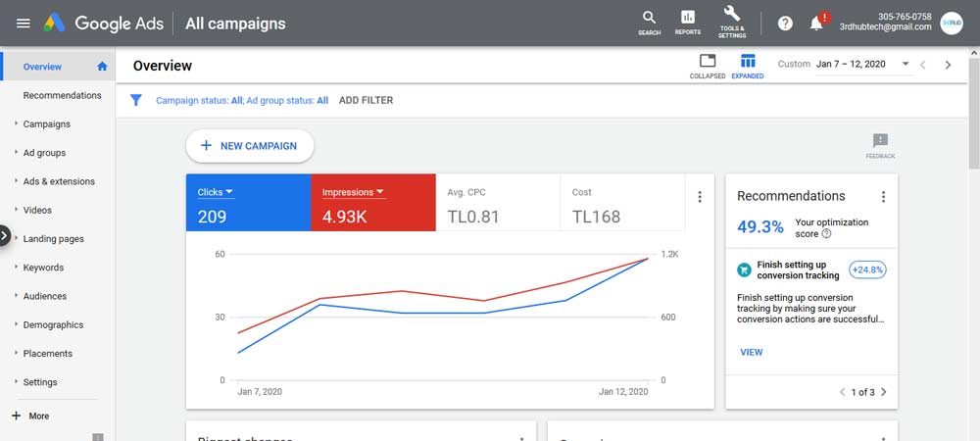Open the Search tool in header
Viewport: 980px width, 441px height.
(x=650, y=23)
